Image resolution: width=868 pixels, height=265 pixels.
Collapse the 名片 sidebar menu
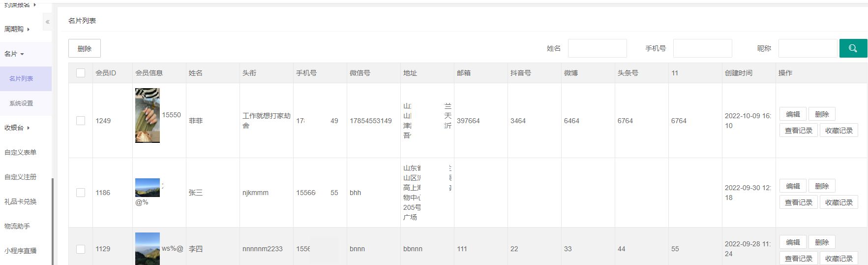coord(14,54)
